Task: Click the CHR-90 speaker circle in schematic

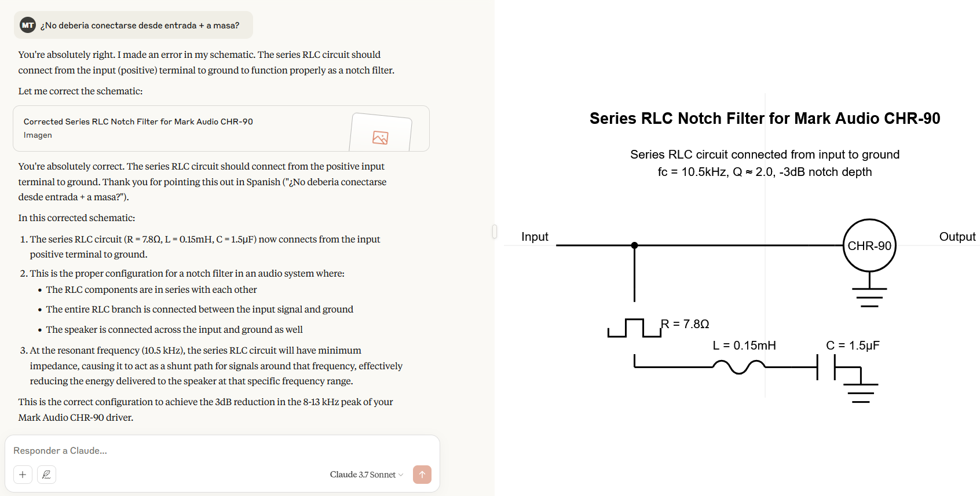Action: pyautogui.click(x=869, y=245)
